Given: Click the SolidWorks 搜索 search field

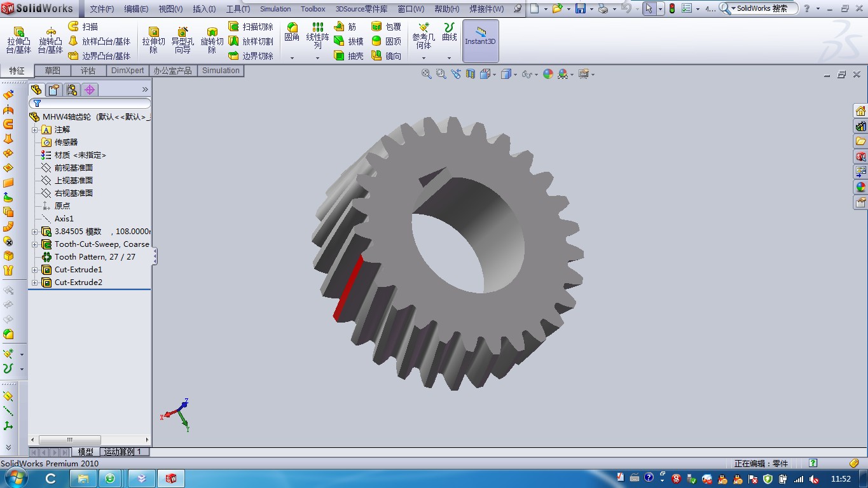Looking at the screenshot, I should tap(763, 9).
